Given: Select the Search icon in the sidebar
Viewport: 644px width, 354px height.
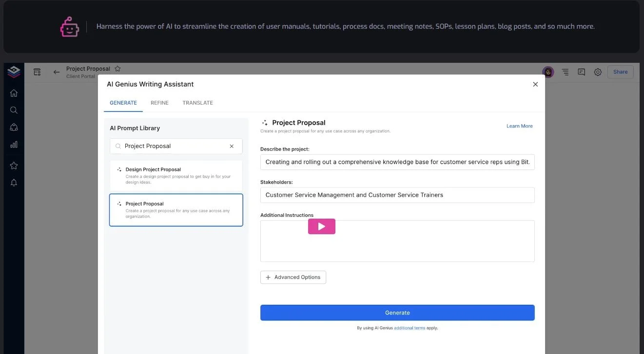Looking at the screenshot, I should [x=14, y=110].
